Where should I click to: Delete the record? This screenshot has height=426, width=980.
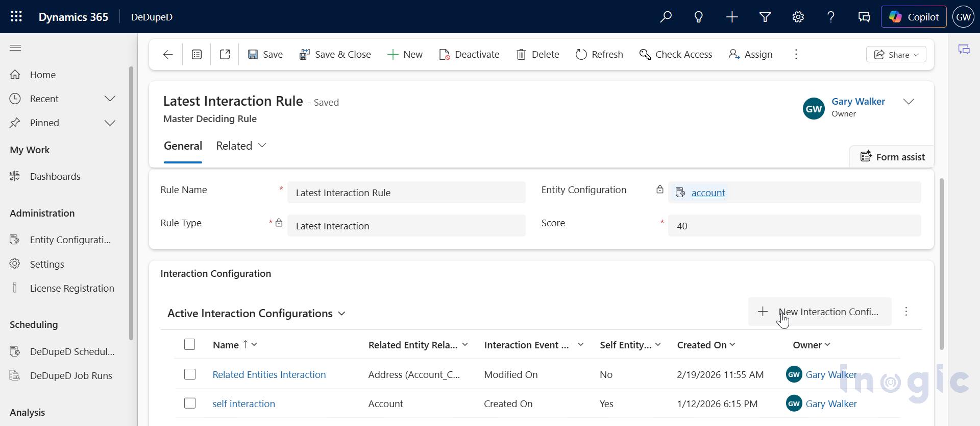click(x=537, y=54)
